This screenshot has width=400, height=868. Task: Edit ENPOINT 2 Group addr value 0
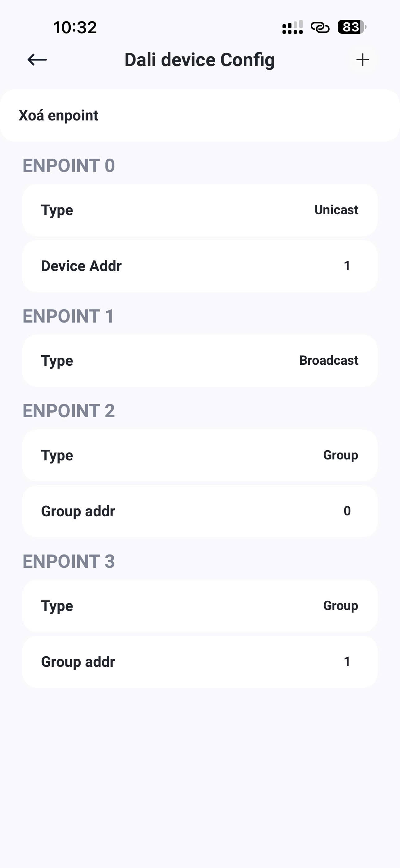coord(347,511)
